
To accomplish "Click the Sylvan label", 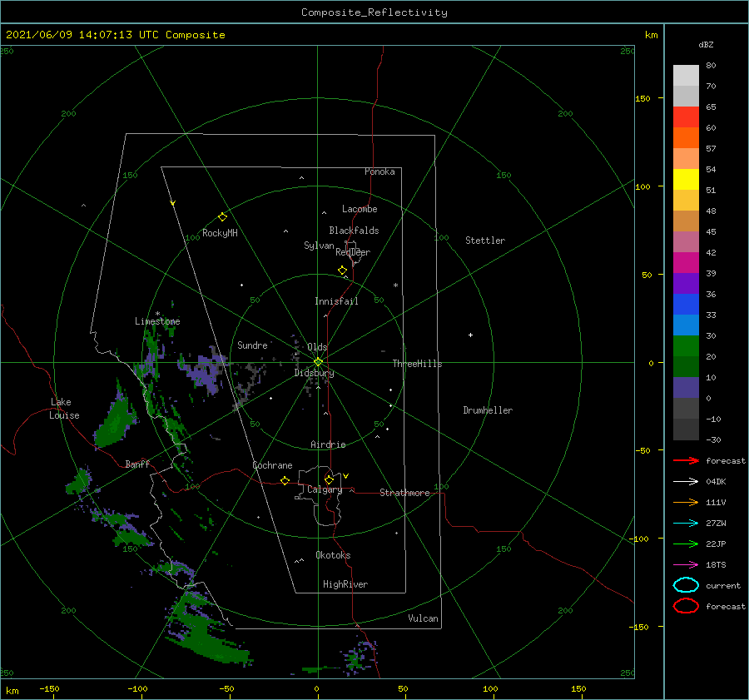I will [x=319, y=246].
